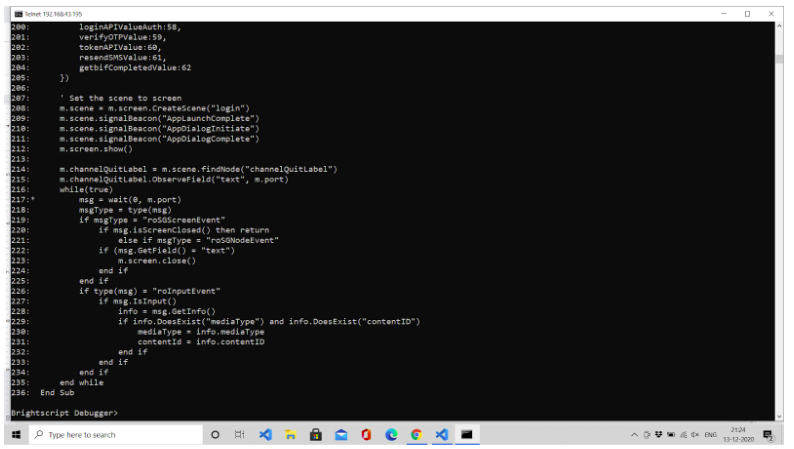The image size is (794, 449).
Task: Click line 212 "m.screen.show()"
Action: (x=96, y=149)
